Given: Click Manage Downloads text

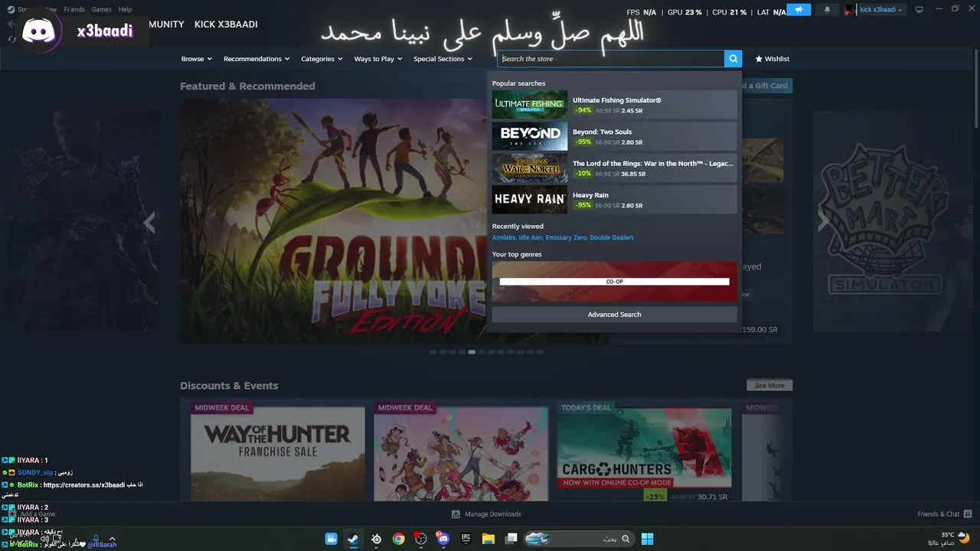Looking at the screenshot, I should tap(493, 514).
